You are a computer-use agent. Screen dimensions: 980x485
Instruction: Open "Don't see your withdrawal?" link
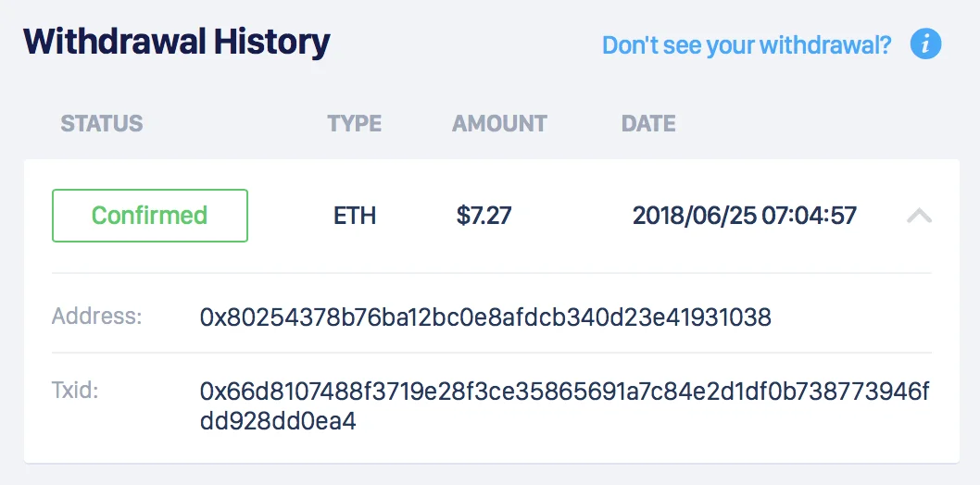[x=747, y=45]
